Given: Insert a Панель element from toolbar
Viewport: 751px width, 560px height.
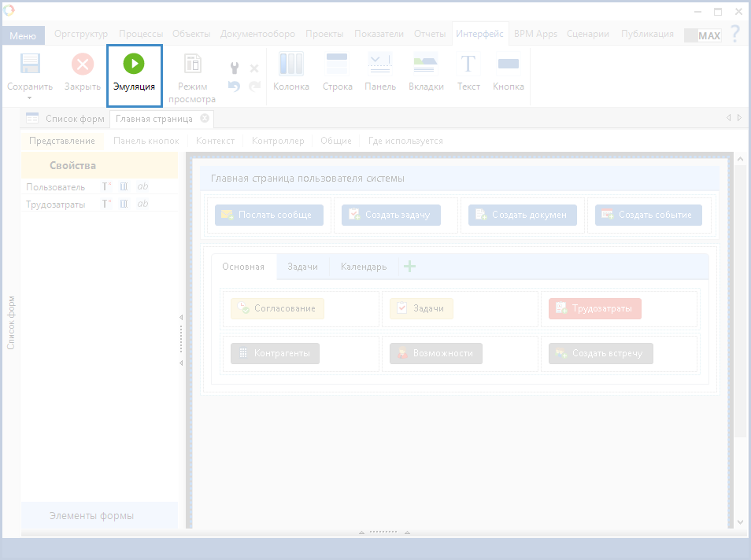Looking at the screenshot, I should (380, 64).
